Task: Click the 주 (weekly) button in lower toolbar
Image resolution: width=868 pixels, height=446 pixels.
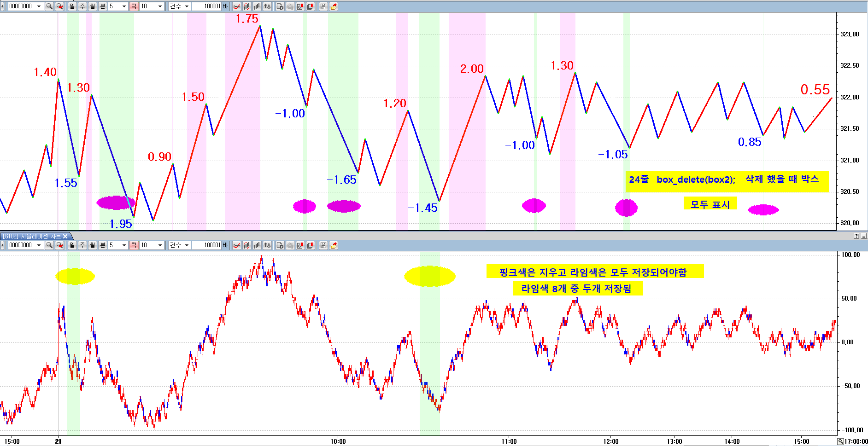Action: point(82,245)
